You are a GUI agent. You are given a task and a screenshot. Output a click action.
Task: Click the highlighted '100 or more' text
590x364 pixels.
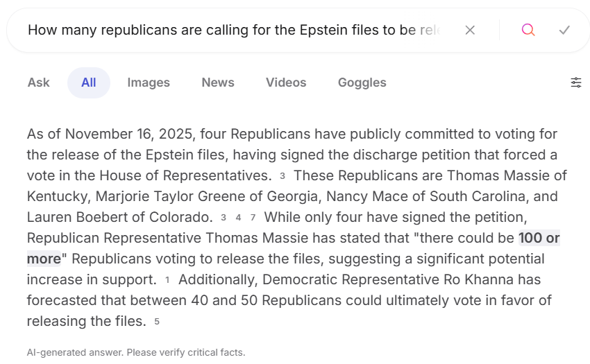pos(539,239)
